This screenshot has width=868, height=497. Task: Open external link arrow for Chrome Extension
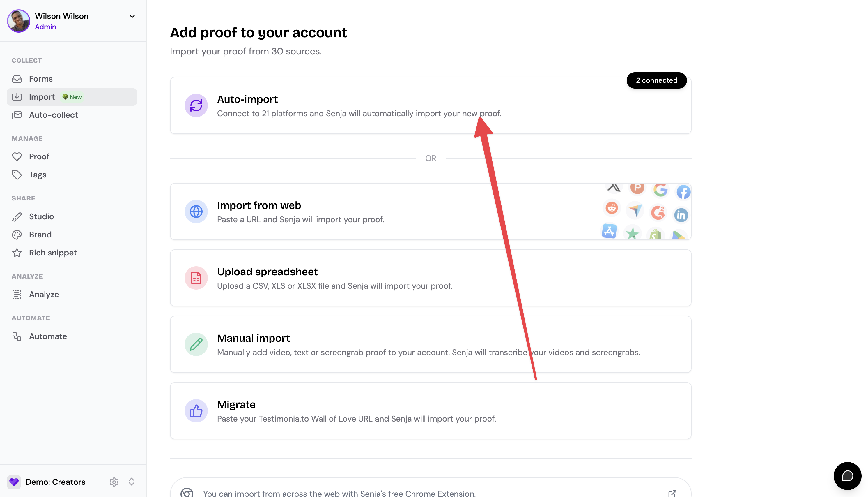click(672, 493)
